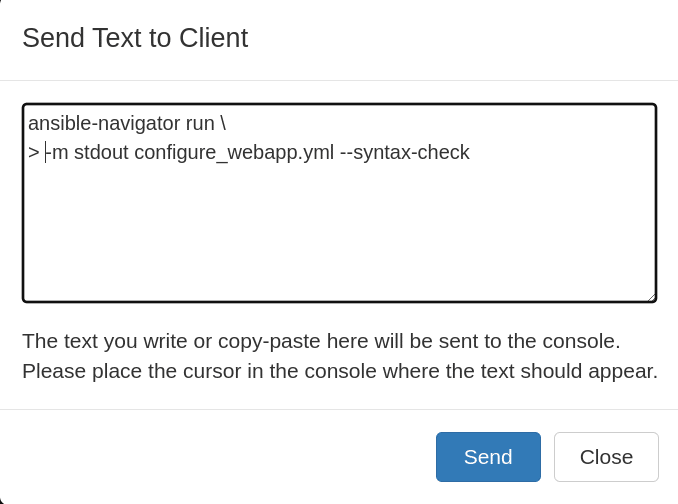
Task: Click the > character starting line two
Action: coord(34,153)
